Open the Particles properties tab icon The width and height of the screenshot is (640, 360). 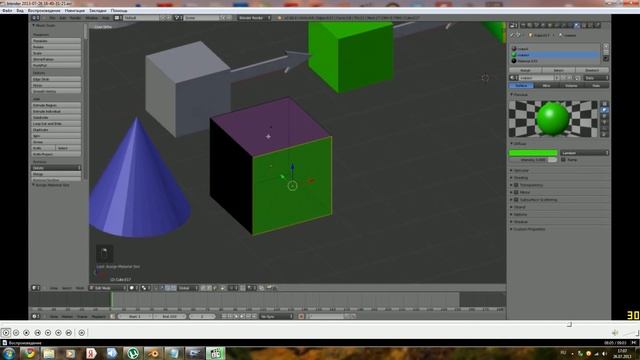click(590, 25)
